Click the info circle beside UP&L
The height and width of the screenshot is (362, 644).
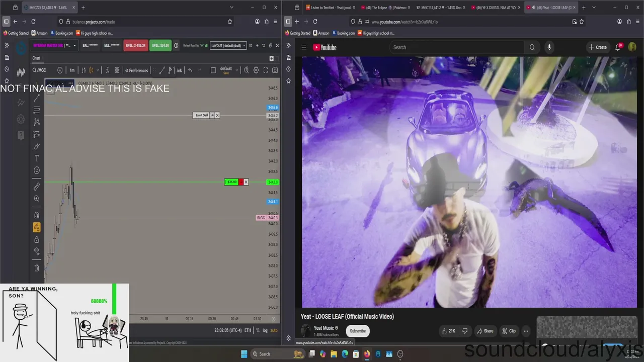pos(176,45)
